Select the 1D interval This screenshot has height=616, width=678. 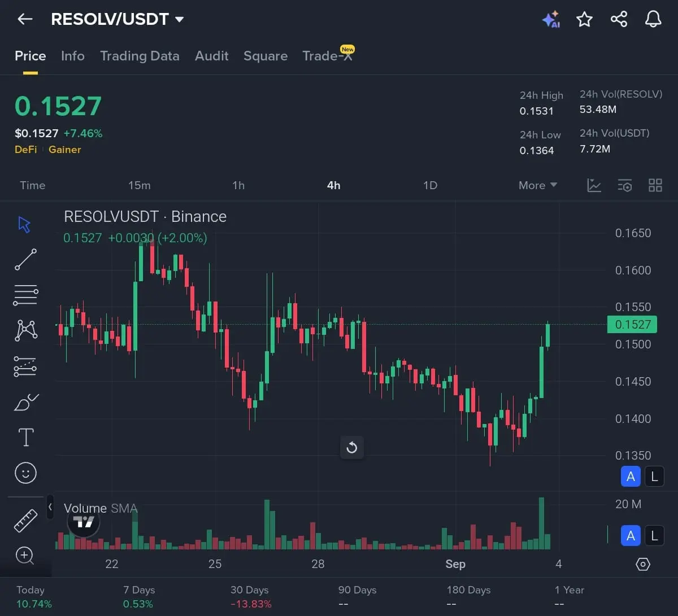tap(431, 185)
